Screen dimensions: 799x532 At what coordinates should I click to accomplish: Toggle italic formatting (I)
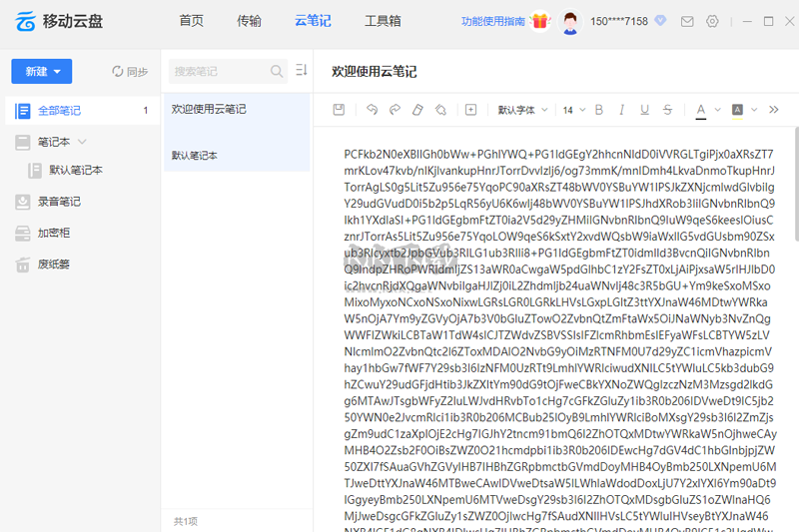tap(622, 110)
